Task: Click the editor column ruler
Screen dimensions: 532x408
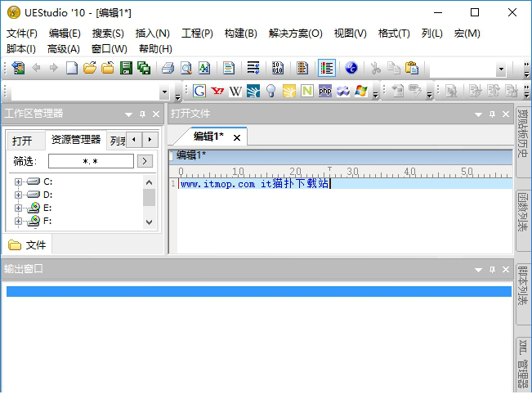Action: (341, 172)
